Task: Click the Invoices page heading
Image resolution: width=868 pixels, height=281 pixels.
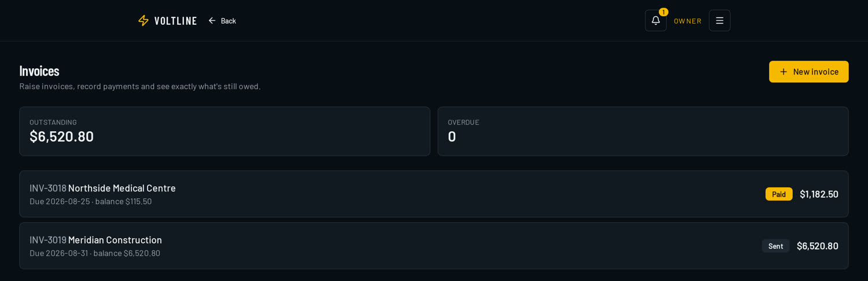Action: pyautogui.click(x=39, y=71)
